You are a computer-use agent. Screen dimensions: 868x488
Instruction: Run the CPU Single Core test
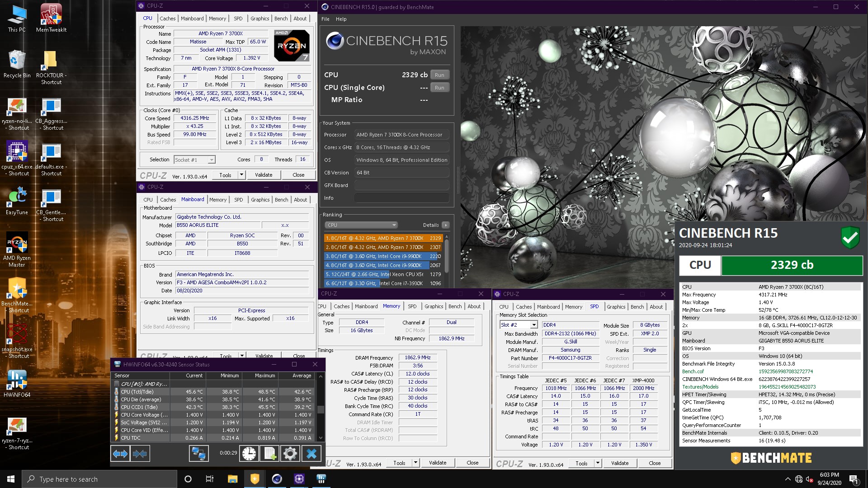[439, 88]
